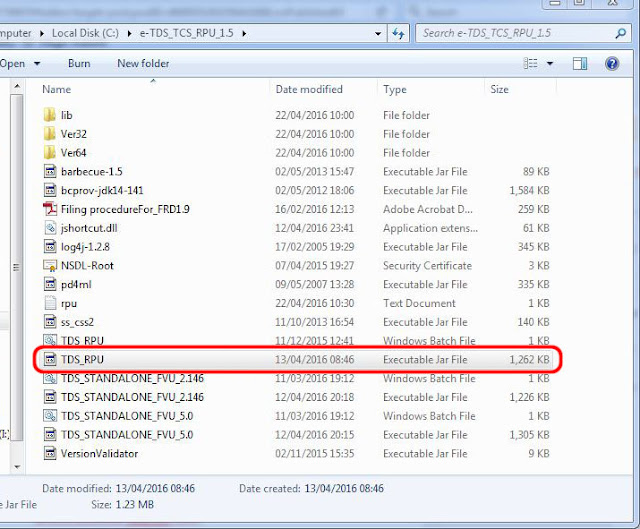Expand the arrow after Local Disk (C:)

coord(129,33)
